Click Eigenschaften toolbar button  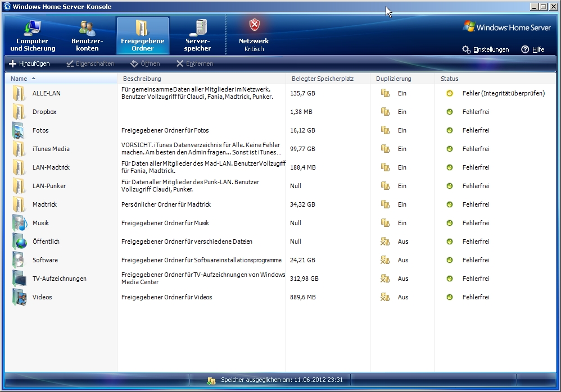coord(91,63)
